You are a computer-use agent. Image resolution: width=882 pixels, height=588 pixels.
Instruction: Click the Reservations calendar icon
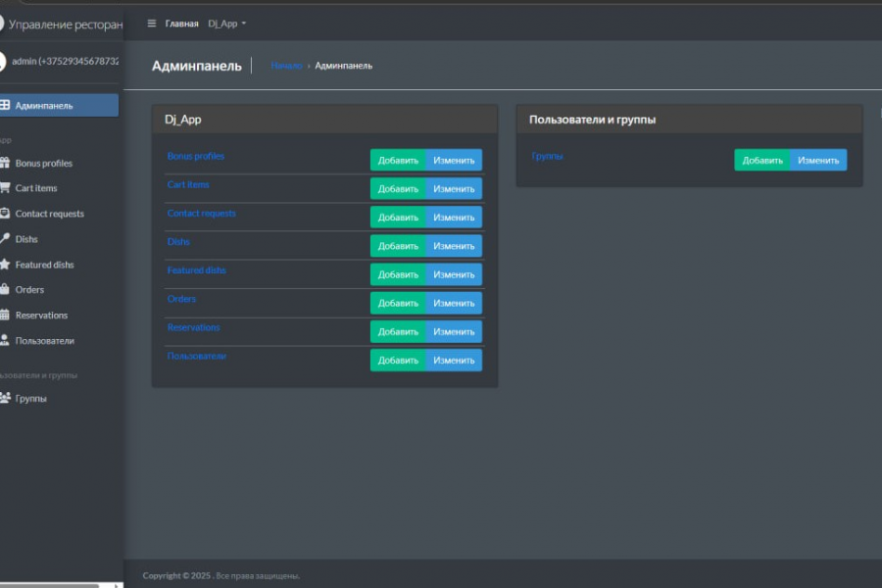point(5,316)
